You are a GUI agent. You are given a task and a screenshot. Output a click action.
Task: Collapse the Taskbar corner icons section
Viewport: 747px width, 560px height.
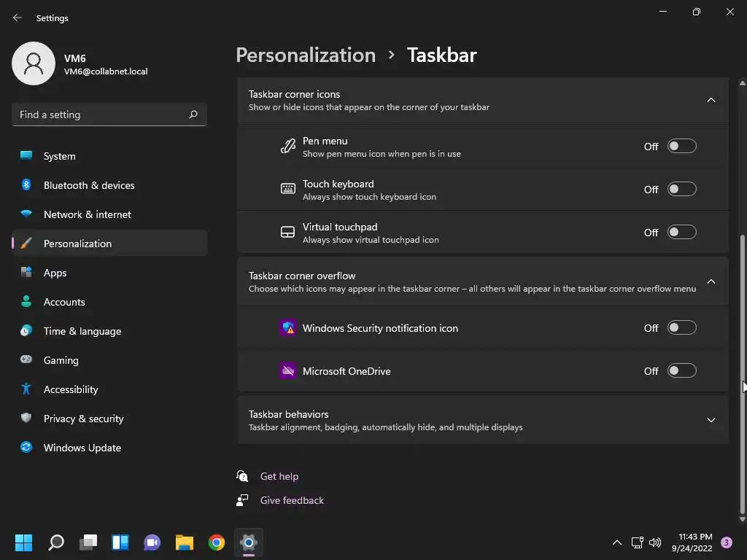711,100
